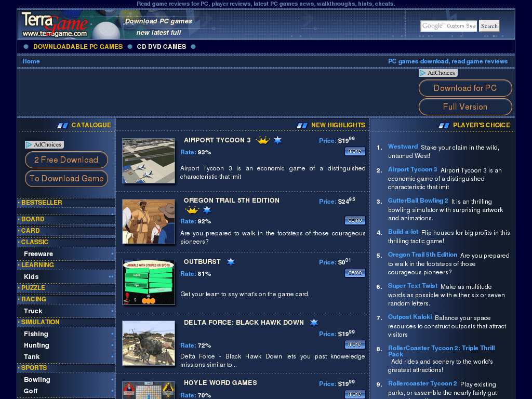
Task: Click the Full Version ad button
Action: [465, 107]
